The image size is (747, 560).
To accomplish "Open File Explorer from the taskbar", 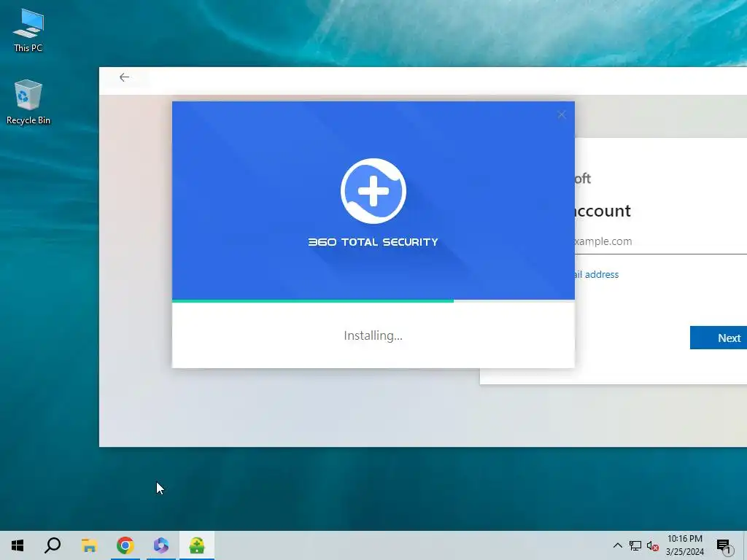I will point(89,545).
